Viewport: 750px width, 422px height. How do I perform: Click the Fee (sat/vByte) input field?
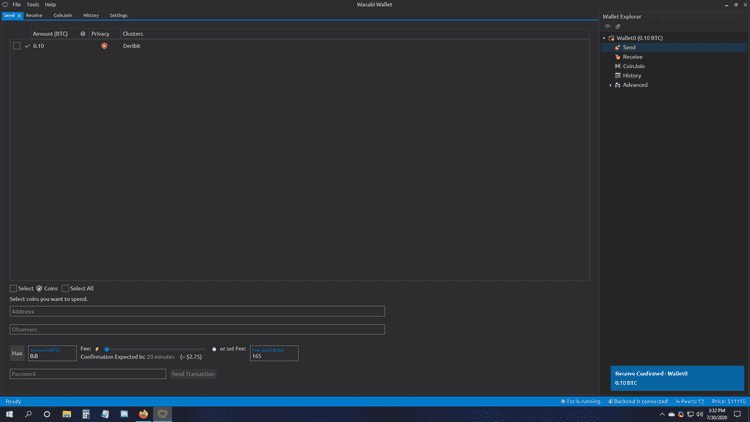(x=274, y=353)
